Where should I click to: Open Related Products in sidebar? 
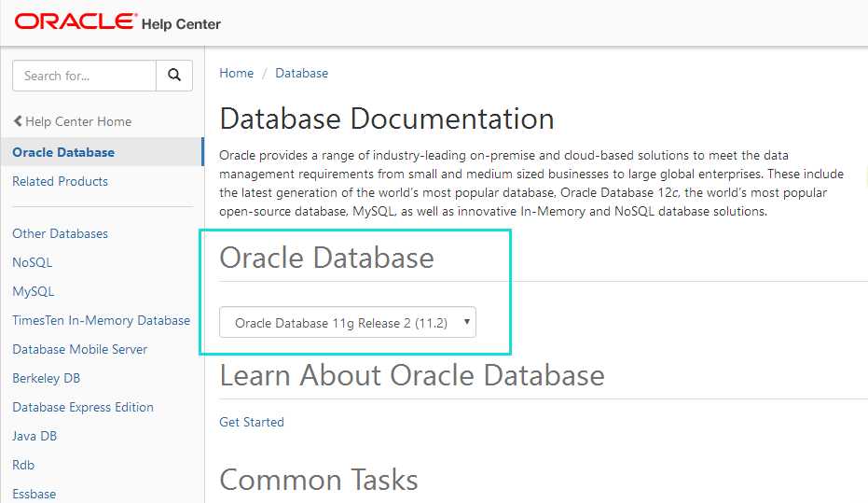point(60,181)
